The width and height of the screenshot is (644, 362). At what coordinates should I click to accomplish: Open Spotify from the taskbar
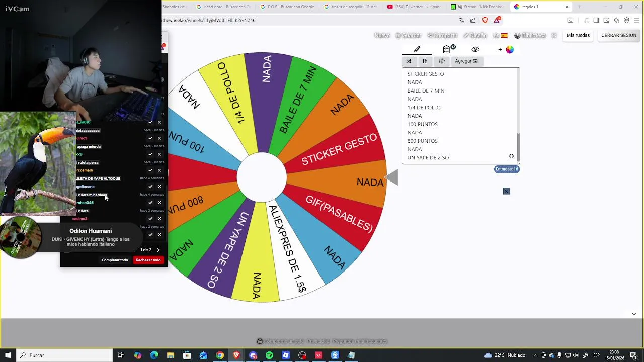coord(269,355)
